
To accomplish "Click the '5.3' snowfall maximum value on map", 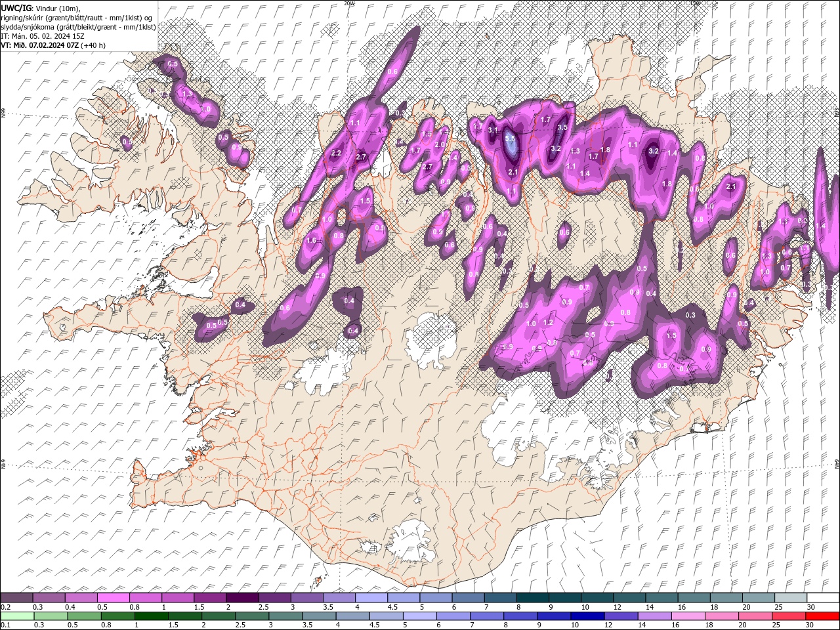I will coord(509,139).
